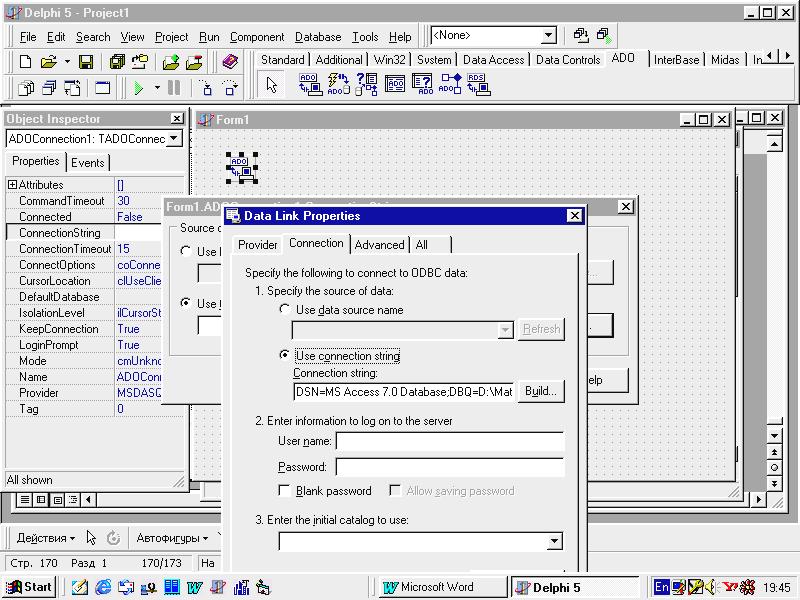The width and height of the screenshot is (800, 600).
Task: Select the RDSConnection component in palette
Action: [x=479, y=84]
